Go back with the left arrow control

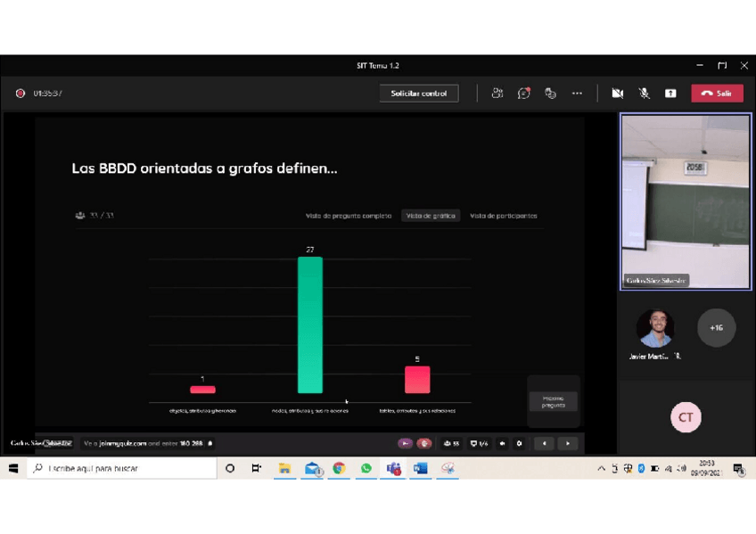click(x=545, y=443)
